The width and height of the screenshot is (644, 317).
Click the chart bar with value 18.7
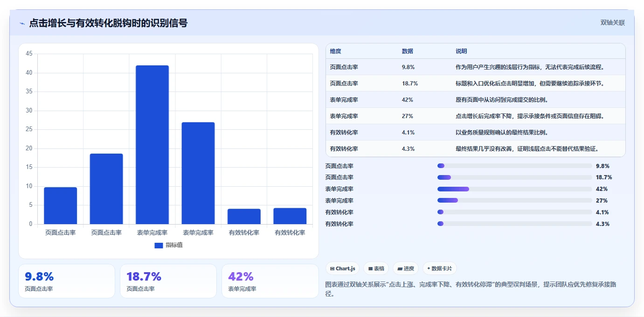pyautogui.click(x=106, y=189)
